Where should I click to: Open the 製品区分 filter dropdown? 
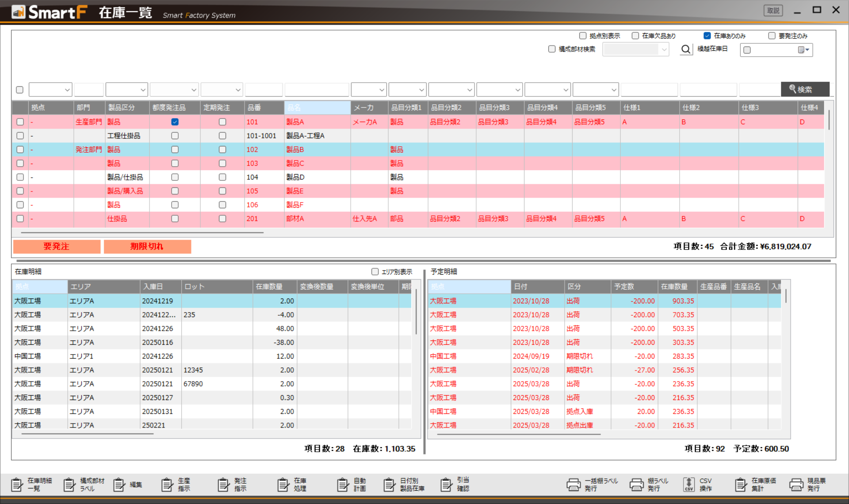click(x=143, y=90)
